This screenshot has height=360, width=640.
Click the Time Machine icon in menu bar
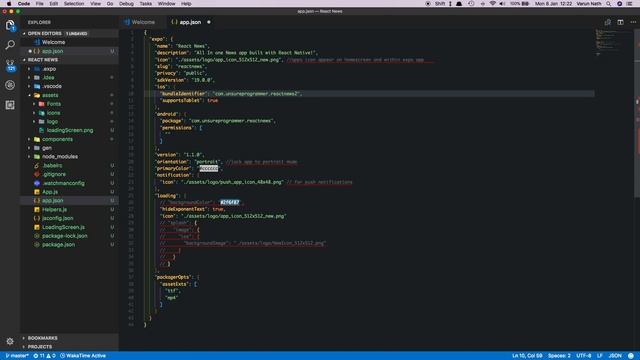(471, 4)
